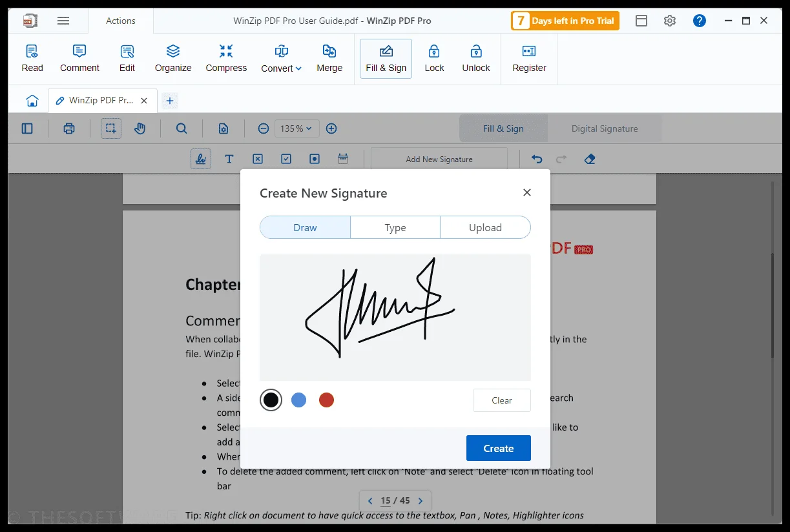Select the marquee selection tool
Screen dimensions: 790x532
pos(111,128)
